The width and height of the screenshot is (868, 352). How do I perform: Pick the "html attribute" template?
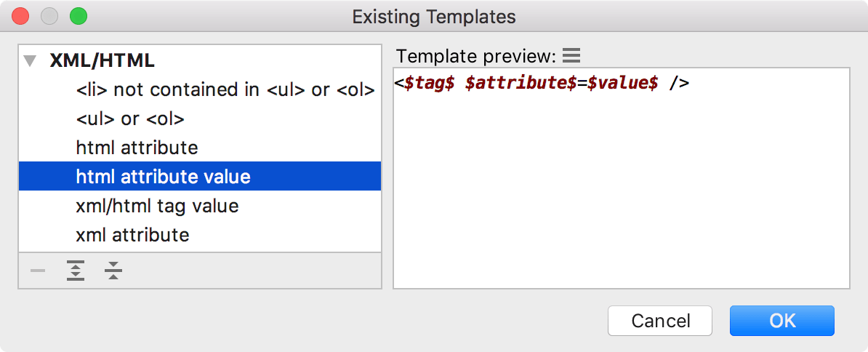137,148
